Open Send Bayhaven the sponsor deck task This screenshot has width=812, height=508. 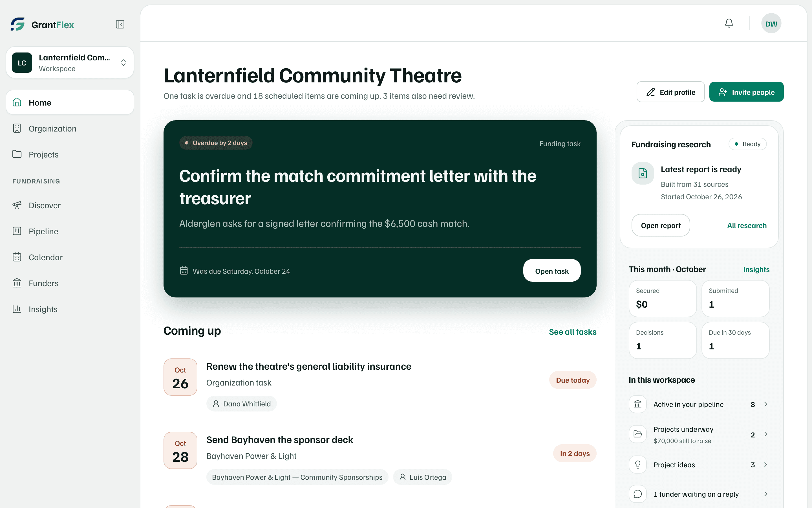[279, 440]
